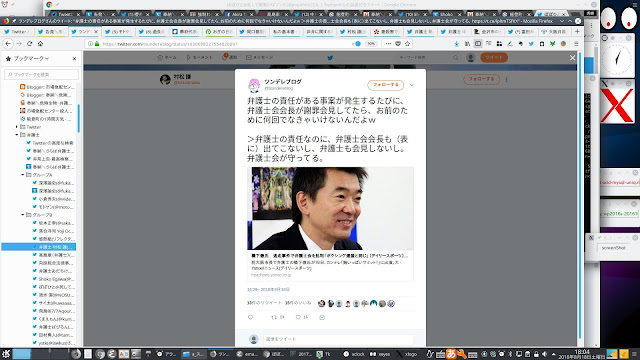Reply to the tweet with bubble icon
Screen dimensions: 640x360
[x=250, y=317]
